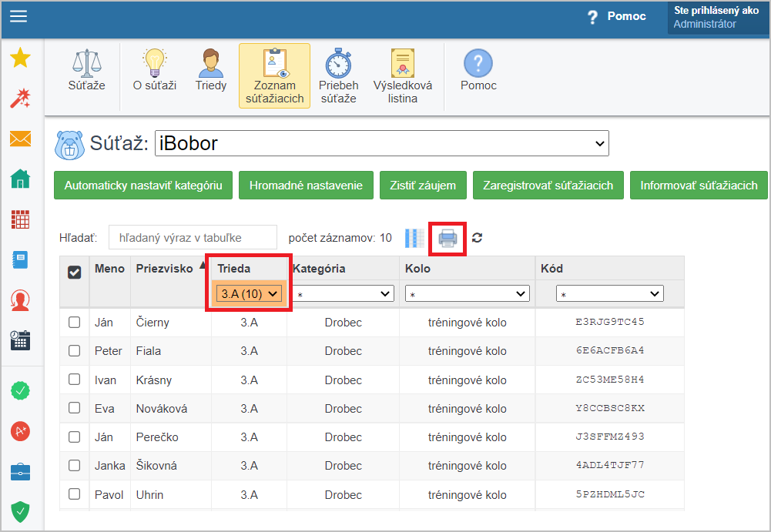Tick the checkbox for Pavol Uhrin
This screenshot has width=771, height=532.
click(x=74, y=494)
